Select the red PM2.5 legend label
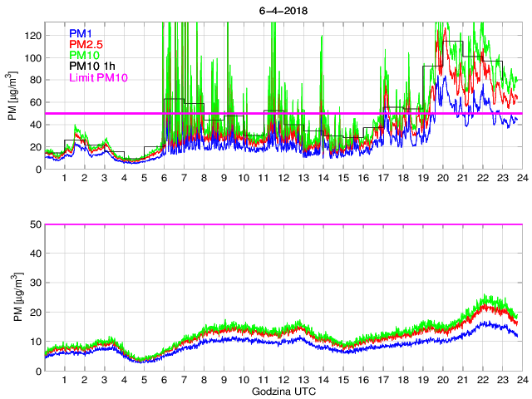Viewport: 532px width, 399px height. (x=85, y=44)
